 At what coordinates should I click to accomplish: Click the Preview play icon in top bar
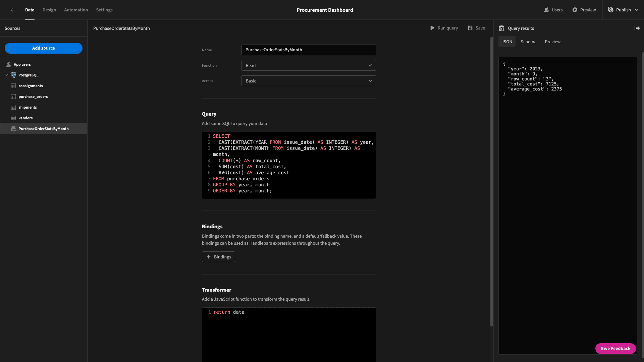coord(575,10)
